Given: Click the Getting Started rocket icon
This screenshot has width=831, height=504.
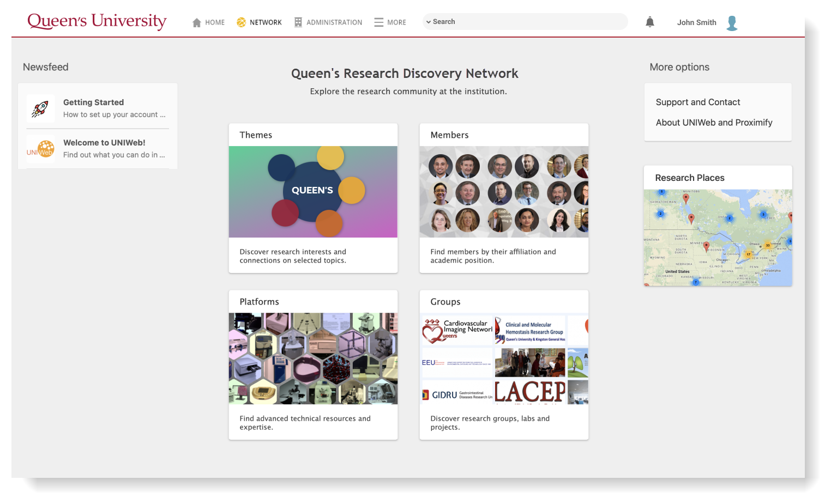Looking at the screenshot, I should [x=40, y=108].
